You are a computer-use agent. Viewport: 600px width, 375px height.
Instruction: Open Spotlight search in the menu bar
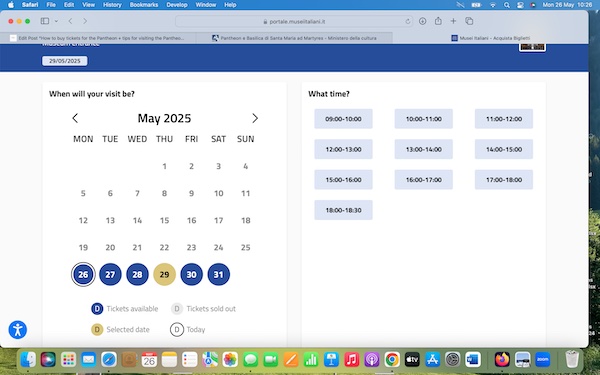507,5
